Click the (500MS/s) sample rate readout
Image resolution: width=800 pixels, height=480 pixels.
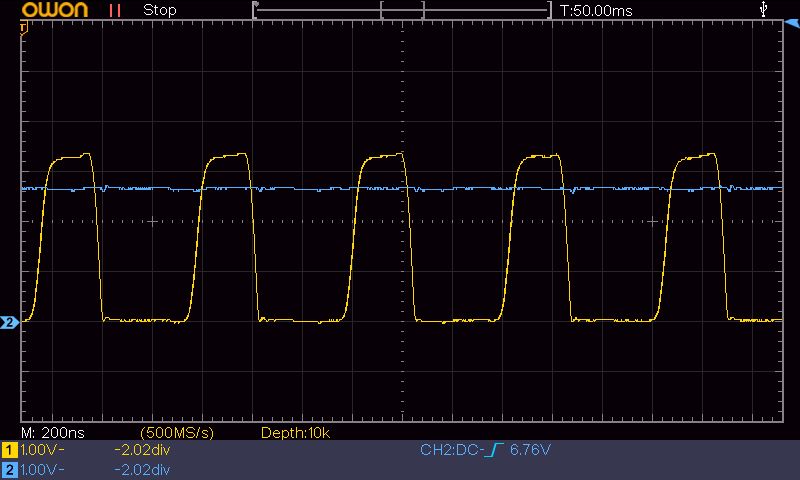[x=177, y=433]
